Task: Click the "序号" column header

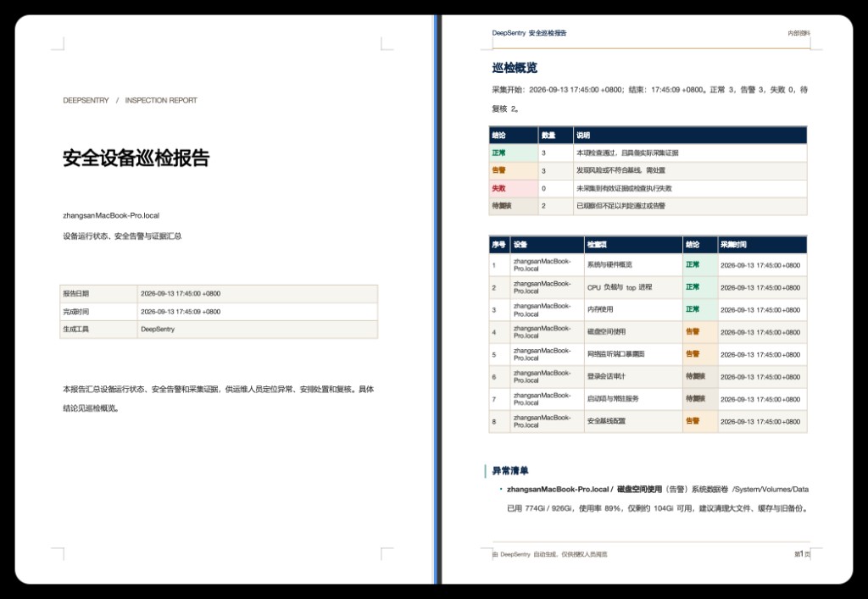Action: pos(499,245)
